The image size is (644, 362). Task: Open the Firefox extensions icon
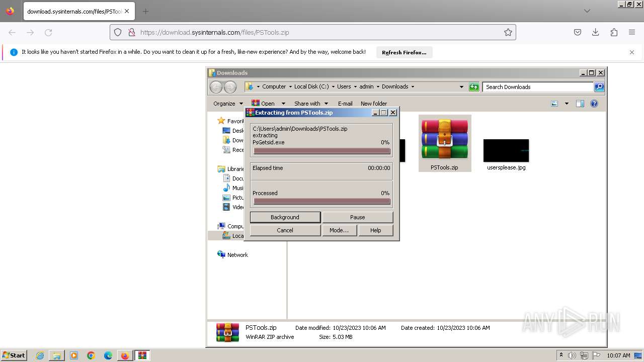click(x=614, y=32)
